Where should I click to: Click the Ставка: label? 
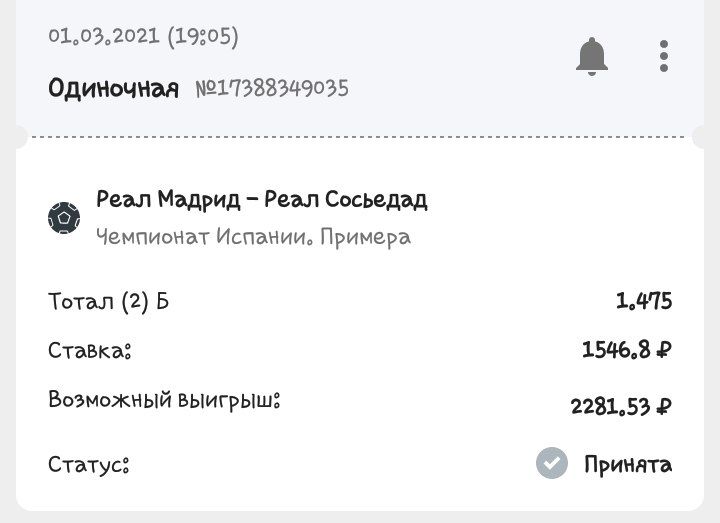[x=90, y=351]
